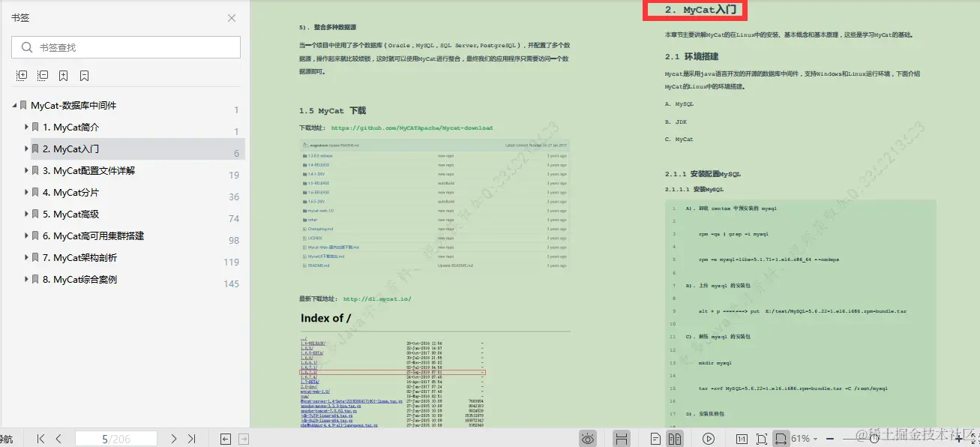Start automatic page play mode
This screenshot has width=980, height=447.
[709, 439]
